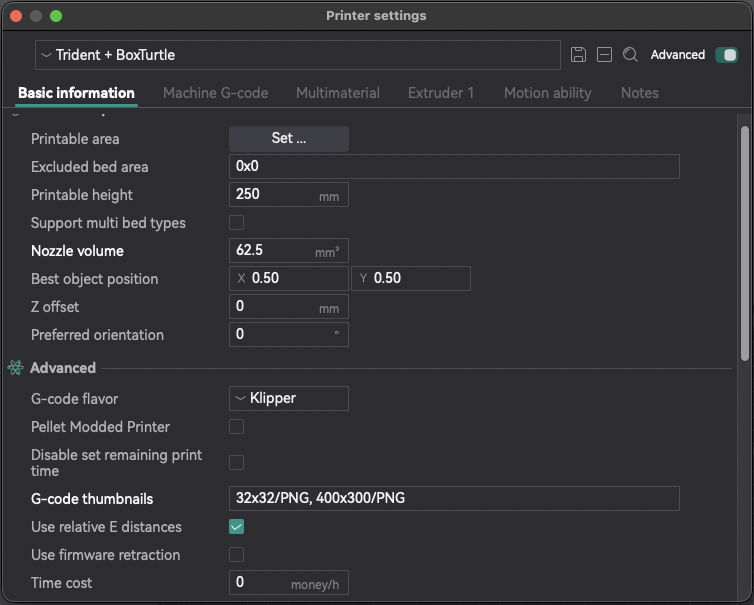Click the G-code thumbnails text field

[454, 498]
